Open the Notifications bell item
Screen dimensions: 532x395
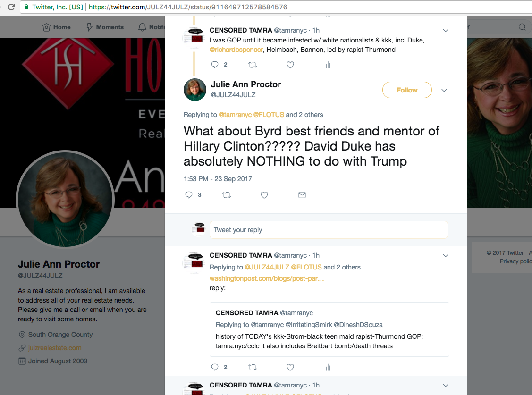tap(152, 27)
